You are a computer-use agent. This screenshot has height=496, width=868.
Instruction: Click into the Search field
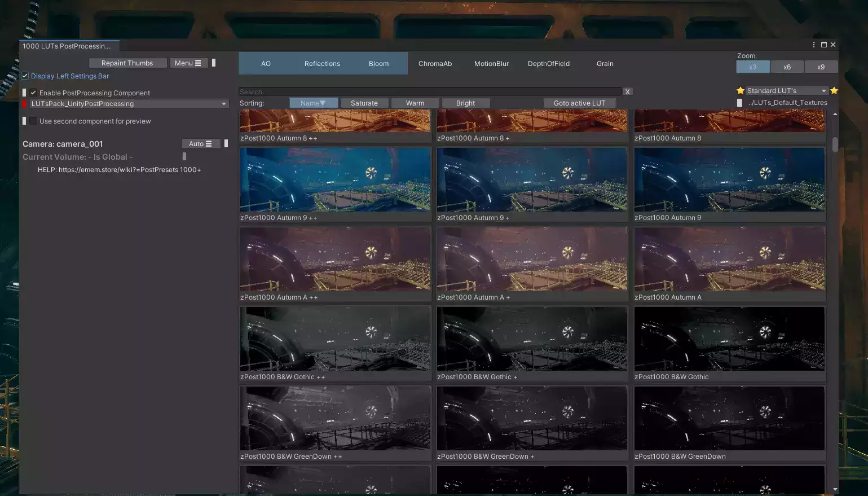(x=430, y=91)
